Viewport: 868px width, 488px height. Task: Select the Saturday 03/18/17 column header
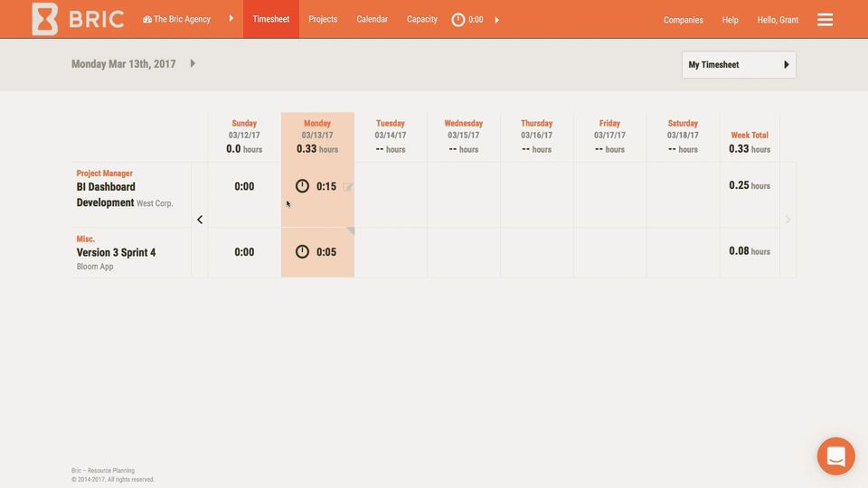(683, 136)
